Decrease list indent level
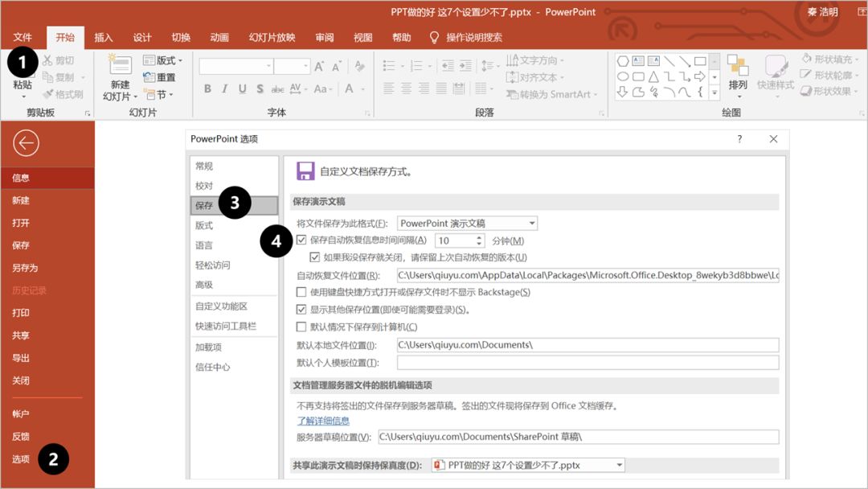 (448, 66)
